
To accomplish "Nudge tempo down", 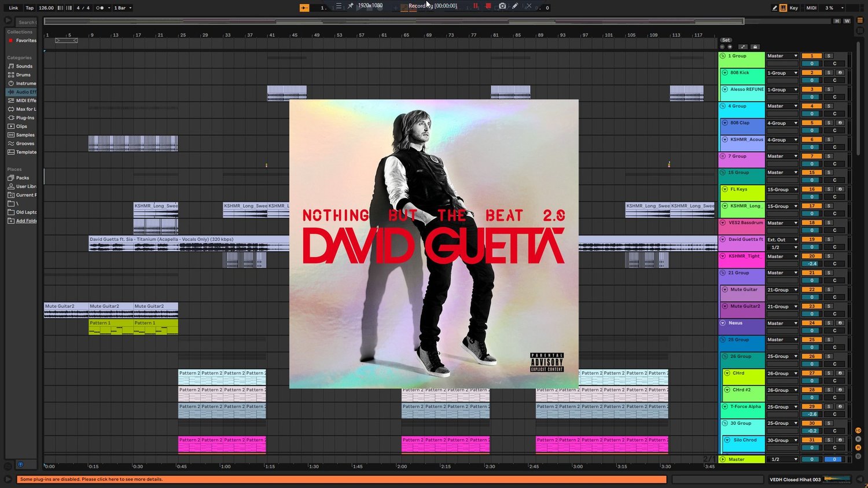I will 60,8.
